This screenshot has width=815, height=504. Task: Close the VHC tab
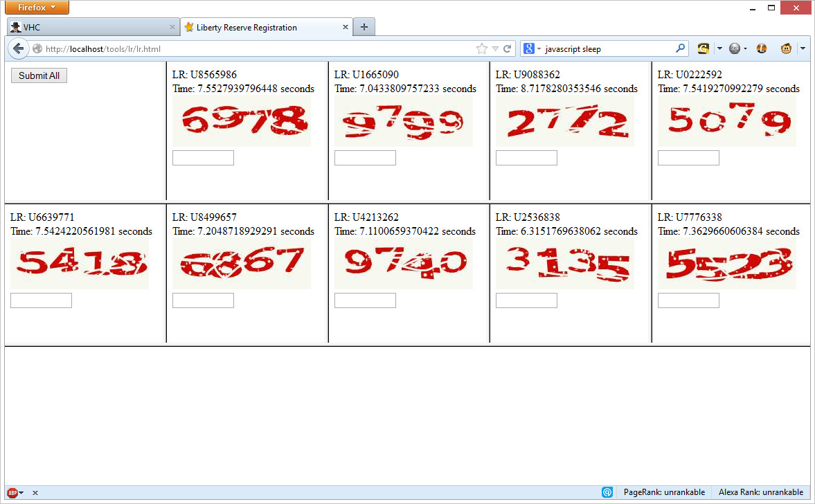(172, 27)
